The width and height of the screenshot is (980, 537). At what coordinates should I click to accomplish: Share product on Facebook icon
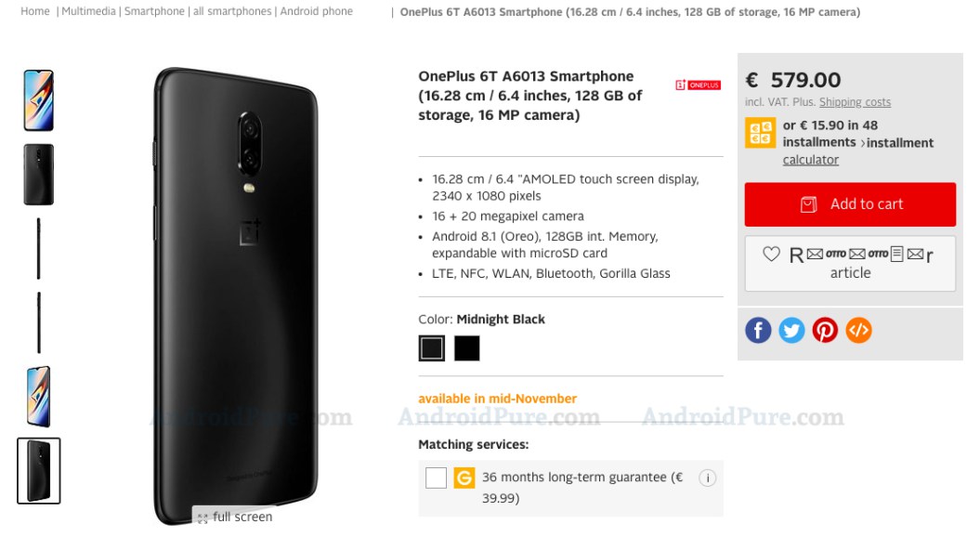[x=757, y=330]
